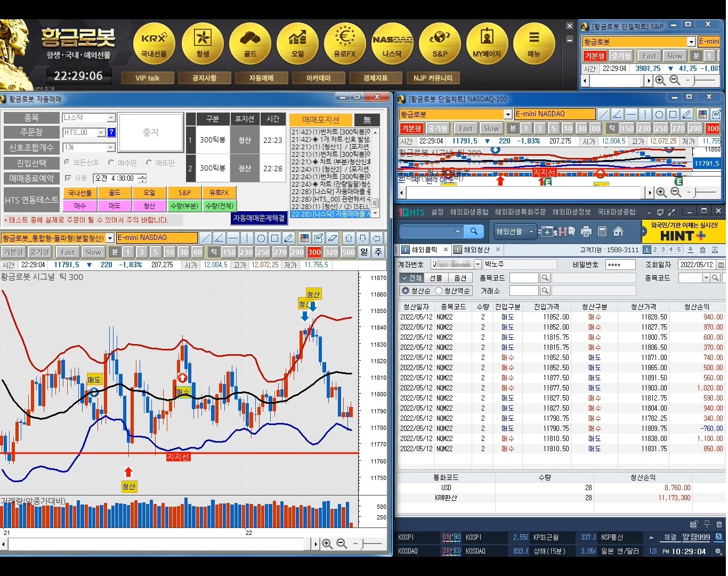This screenshot has height=576, width=728.
Task: Open the S&P globe icon
Action: point(440,44)
